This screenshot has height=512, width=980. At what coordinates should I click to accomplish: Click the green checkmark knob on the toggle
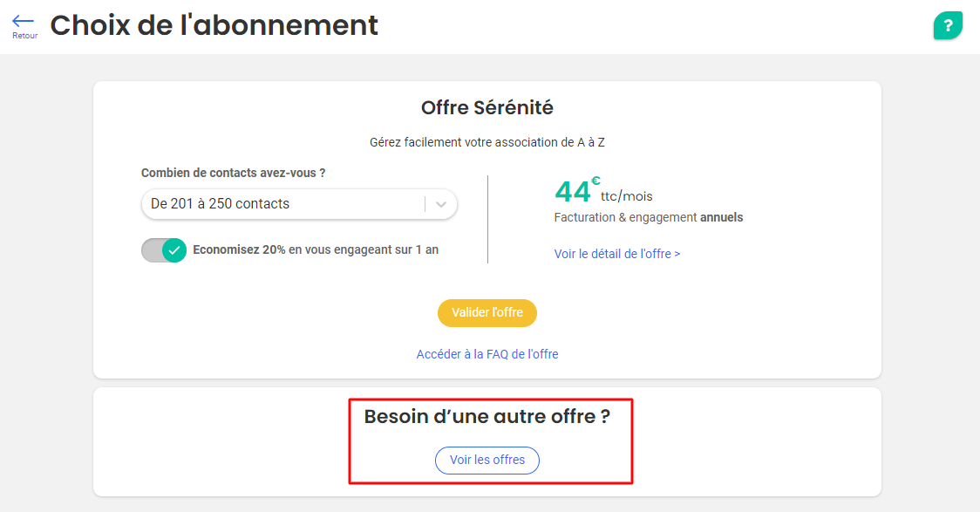pyautogui.click(x=174, y=250)
